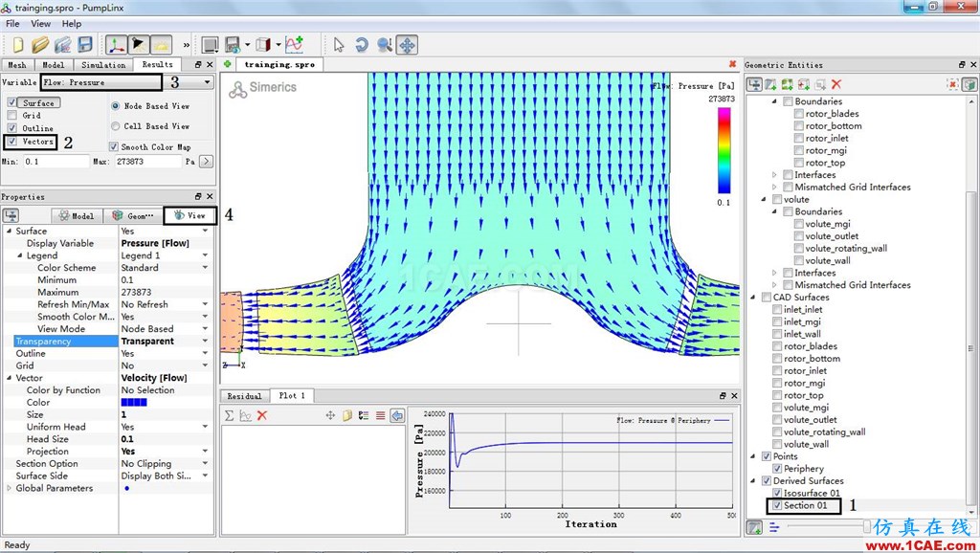Select the rotate view tool
980x553 pixels.
(361, 45)
